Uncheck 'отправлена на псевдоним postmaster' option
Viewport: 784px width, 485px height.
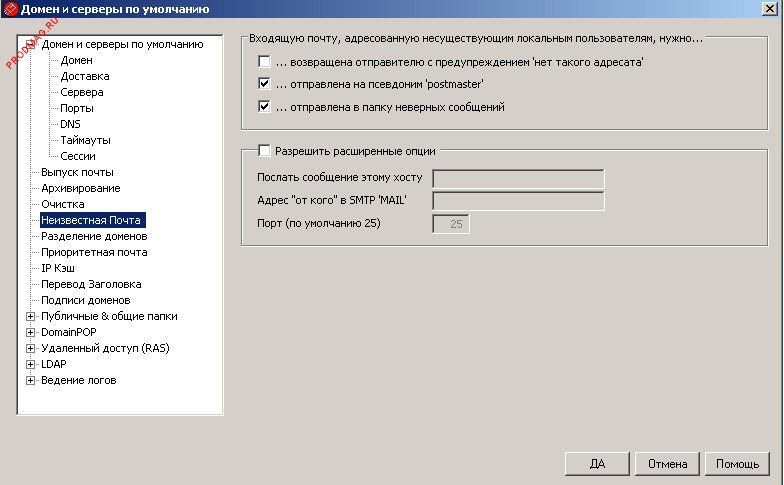tap(265, 84)
